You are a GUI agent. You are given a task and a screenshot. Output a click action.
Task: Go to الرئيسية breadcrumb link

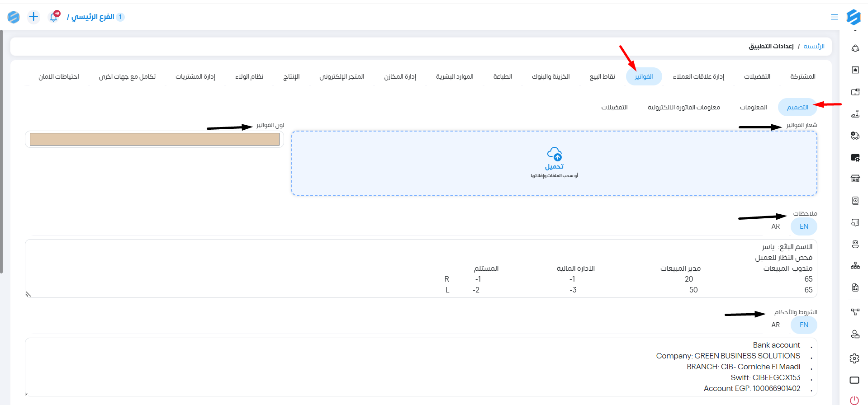tap(814, 47)
